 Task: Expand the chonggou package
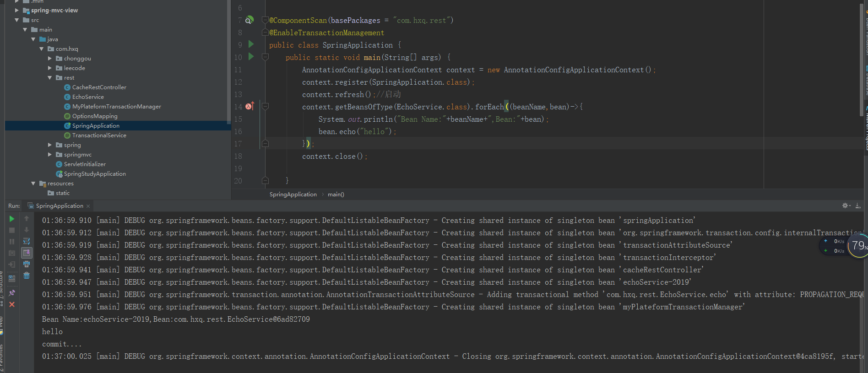[50, 58]
